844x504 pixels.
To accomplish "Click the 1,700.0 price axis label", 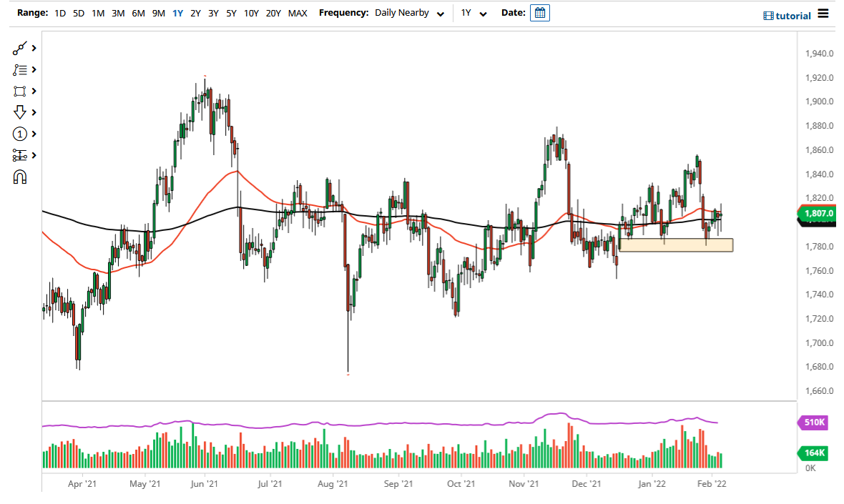I will click(819, 342).
